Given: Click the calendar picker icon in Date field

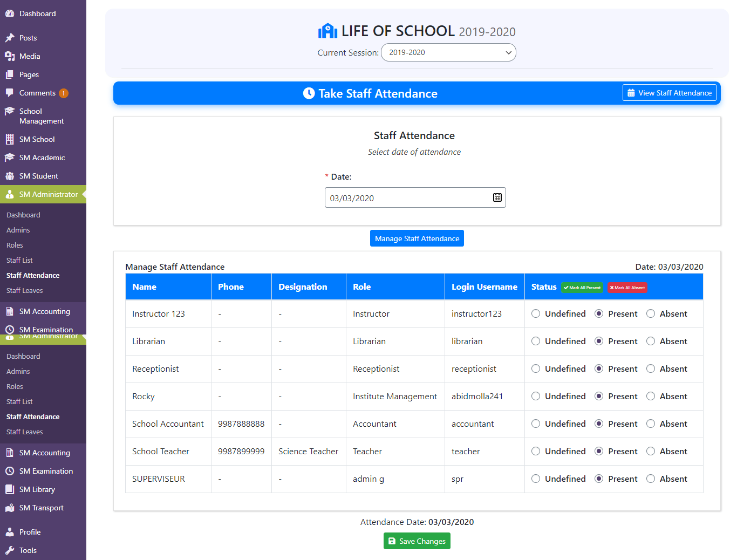Looking at the screenshot, I should click(497, 197).
